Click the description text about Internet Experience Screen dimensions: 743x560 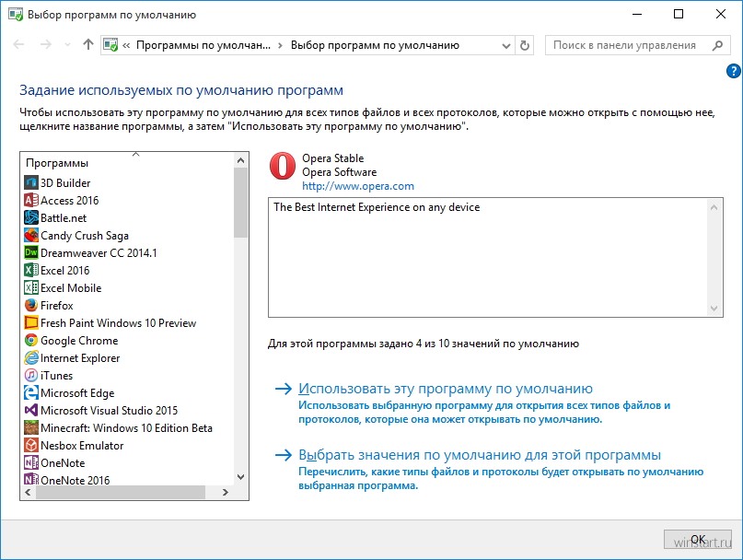[377, 207]
